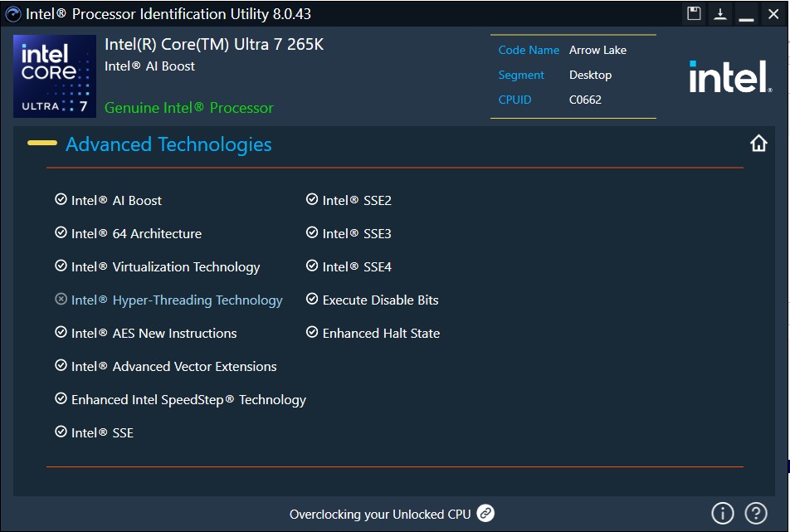Image resolution: width=790 pixels, height=532 pixels.
Task: Click the Intel AI Boost checkmark
Action: click(x=61, y=200)
